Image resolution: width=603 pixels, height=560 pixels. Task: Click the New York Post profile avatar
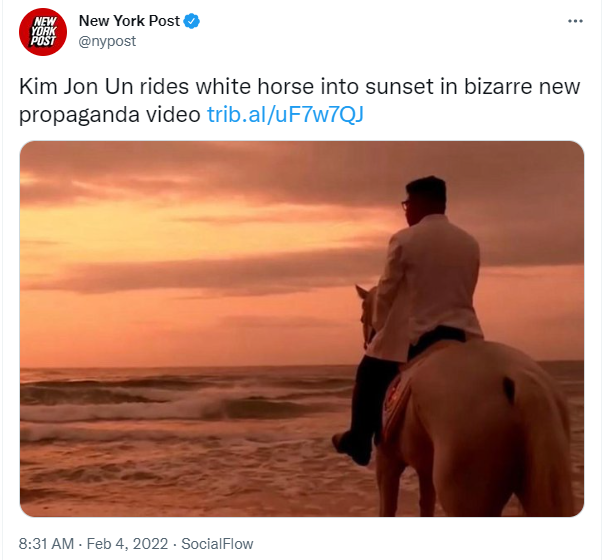pos(43,32)
